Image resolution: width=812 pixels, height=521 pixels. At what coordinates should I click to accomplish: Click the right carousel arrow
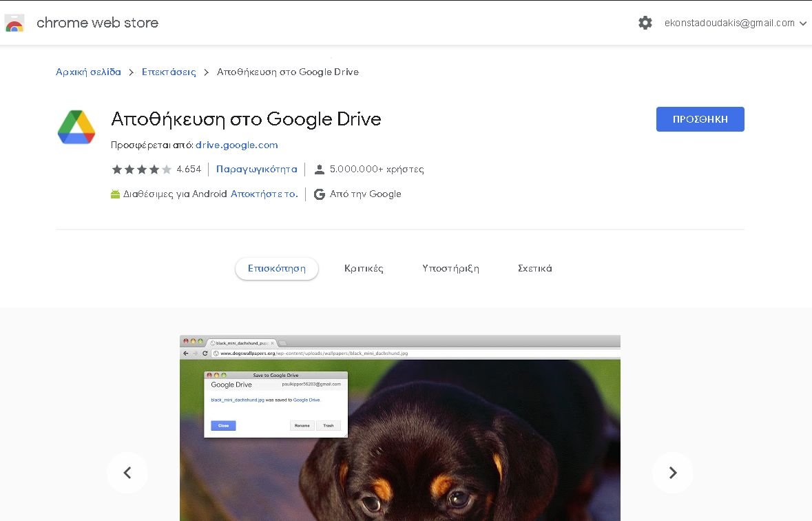[x=672, y=473]
